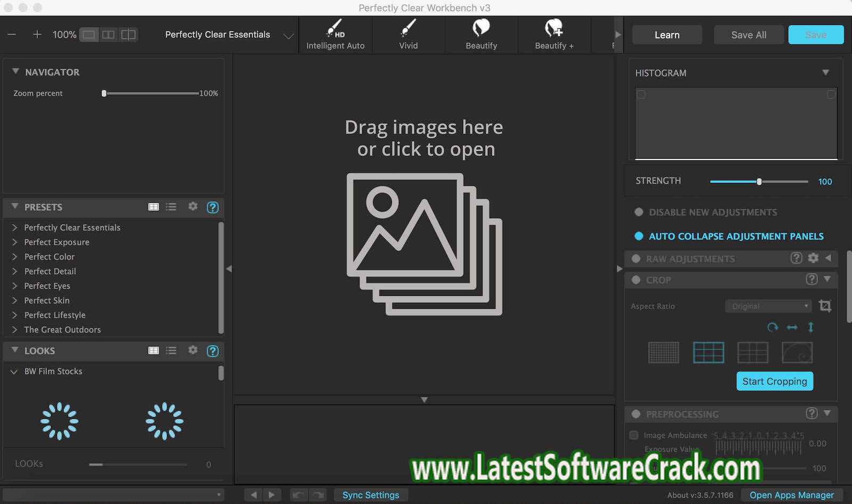Choose the Beautify preset icon

click(481, 28)
